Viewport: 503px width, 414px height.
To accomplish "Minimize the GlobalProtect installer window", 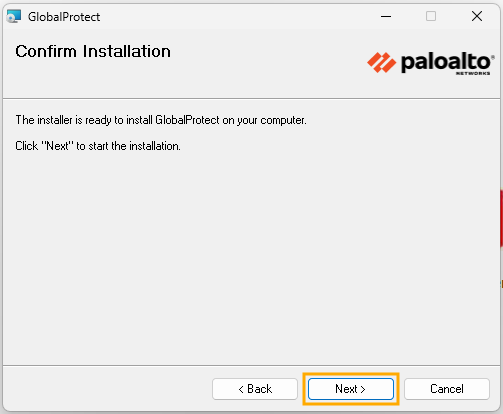I will [386, 16].
